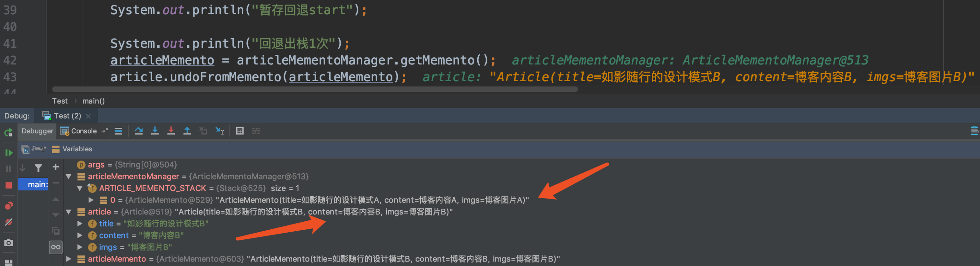Run to cursor position
This screenshot has height=266, width=980.
[220, 131]
